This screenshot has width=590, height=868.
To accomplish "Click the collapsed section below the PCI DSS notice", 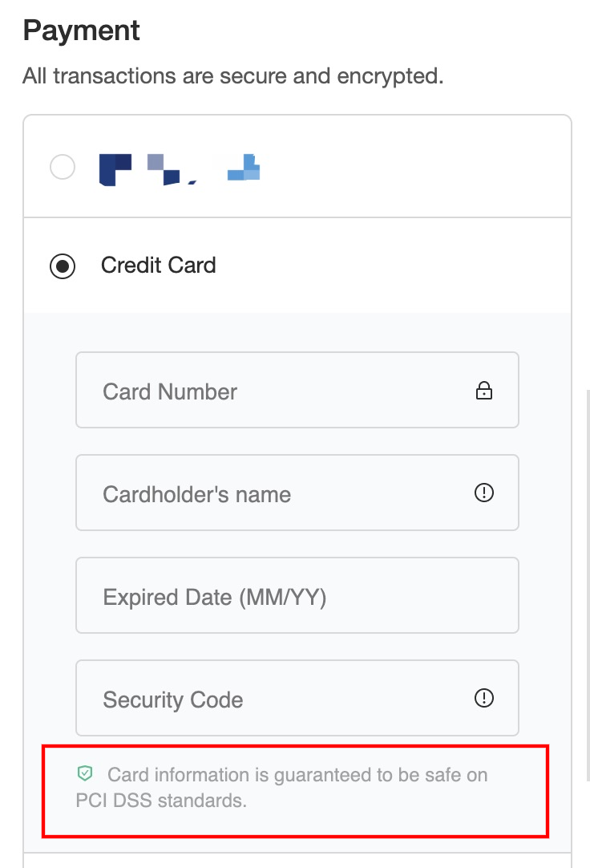I will coord(297,860).
